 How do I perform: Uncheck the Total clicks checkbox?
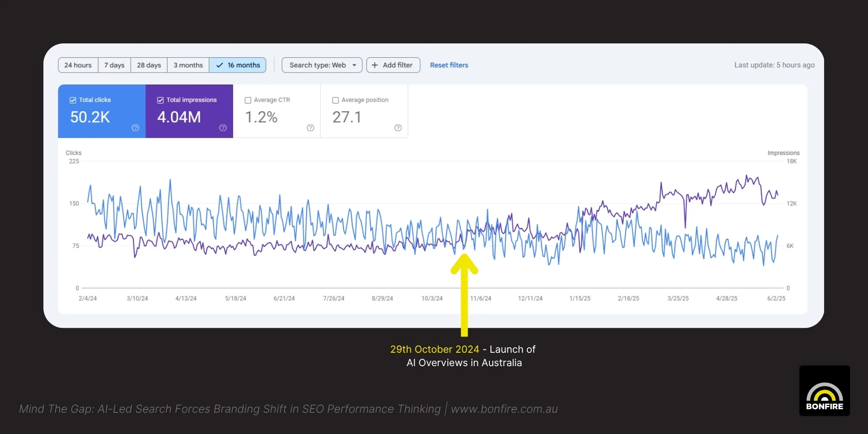tap(73, 100)
